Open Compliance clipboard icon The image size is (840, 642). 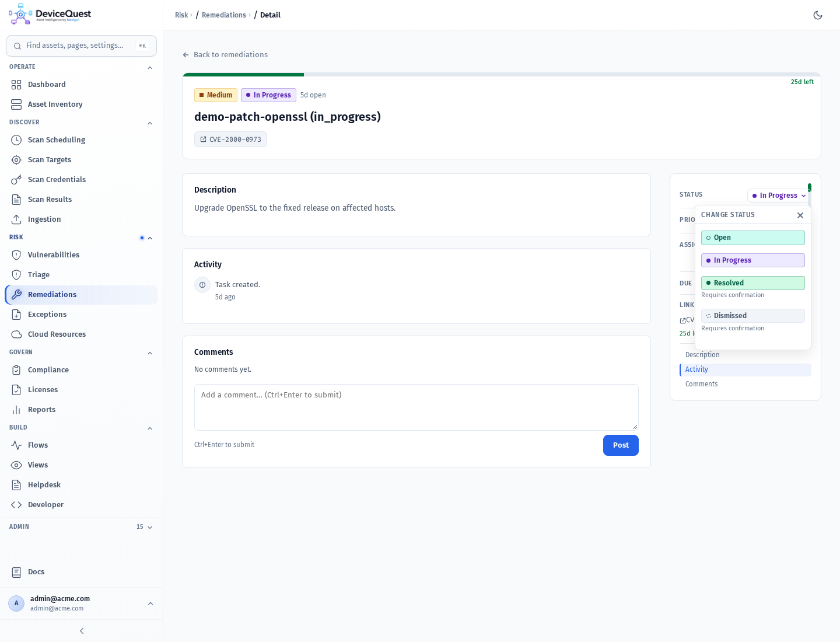(16, 370)
